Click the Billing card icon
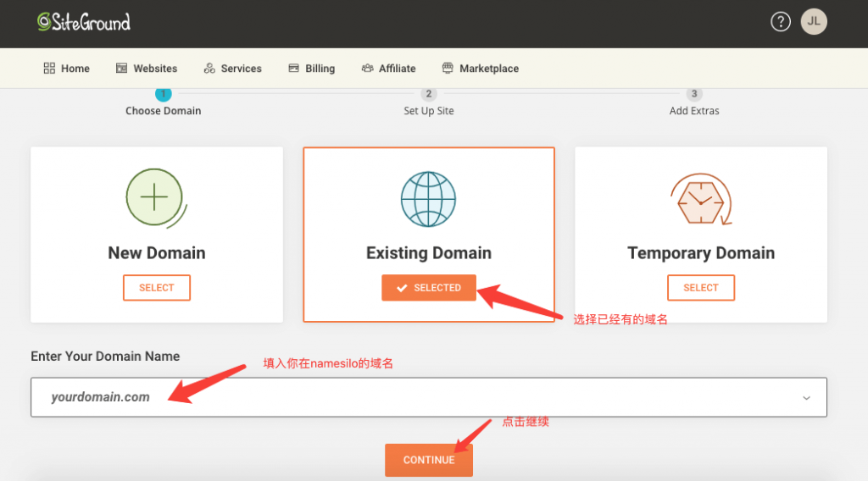The image size is (868, 481). point(293,68)
